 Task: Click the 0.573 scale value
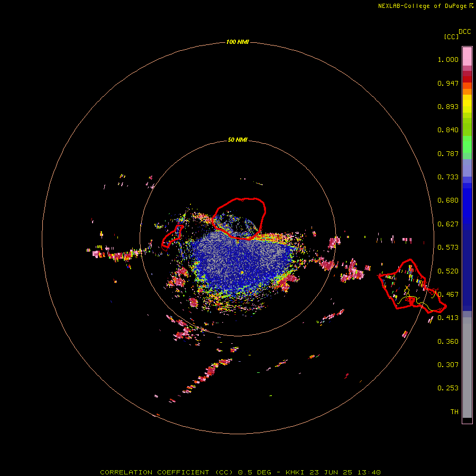click(x=448, y=248)
